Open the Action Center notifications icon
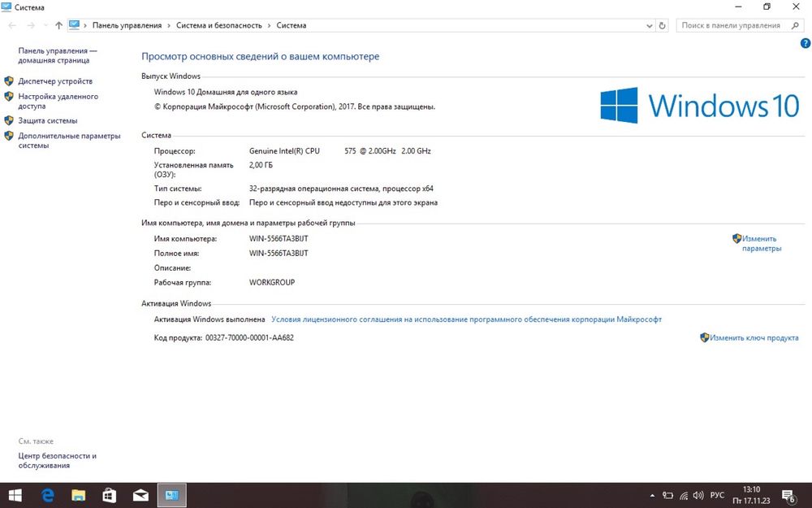The image size is (812, 508). [x=788, y=496]
